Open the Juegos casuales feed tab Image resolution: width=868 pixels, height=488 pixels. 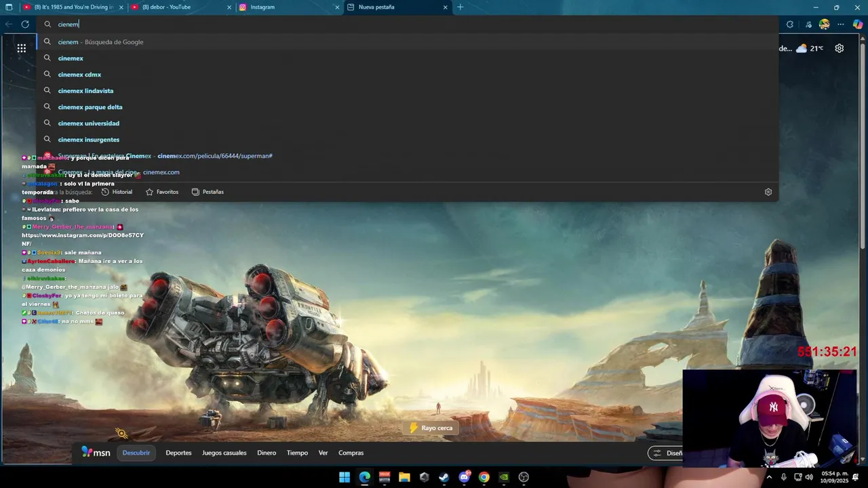pos(224,453)
